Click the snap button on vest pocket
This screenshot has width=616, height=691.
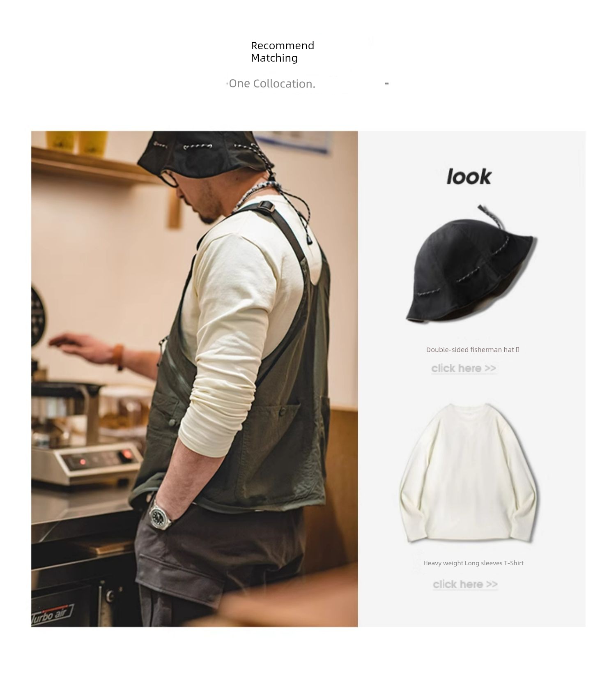283,412
